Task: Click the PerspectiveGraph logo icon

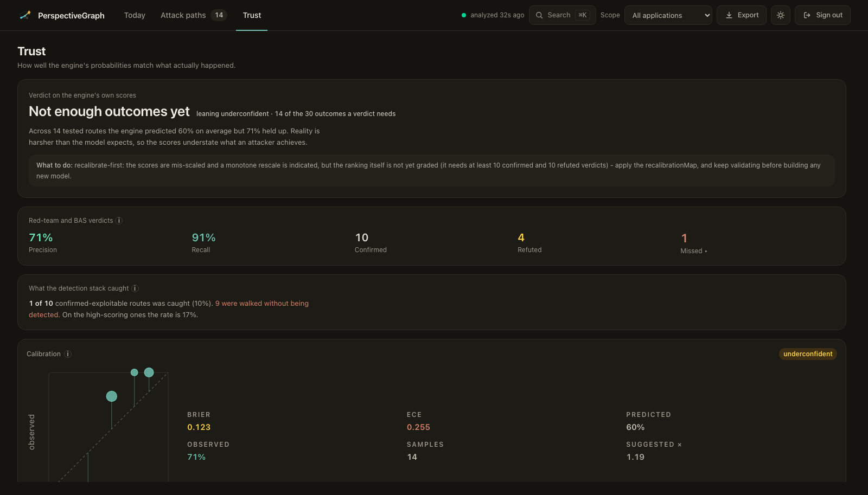Action: (x=25, y=15)
